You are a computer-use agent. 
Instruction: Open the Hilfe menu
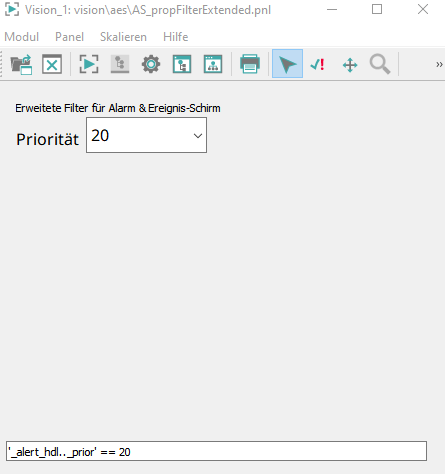pos(176,37)
